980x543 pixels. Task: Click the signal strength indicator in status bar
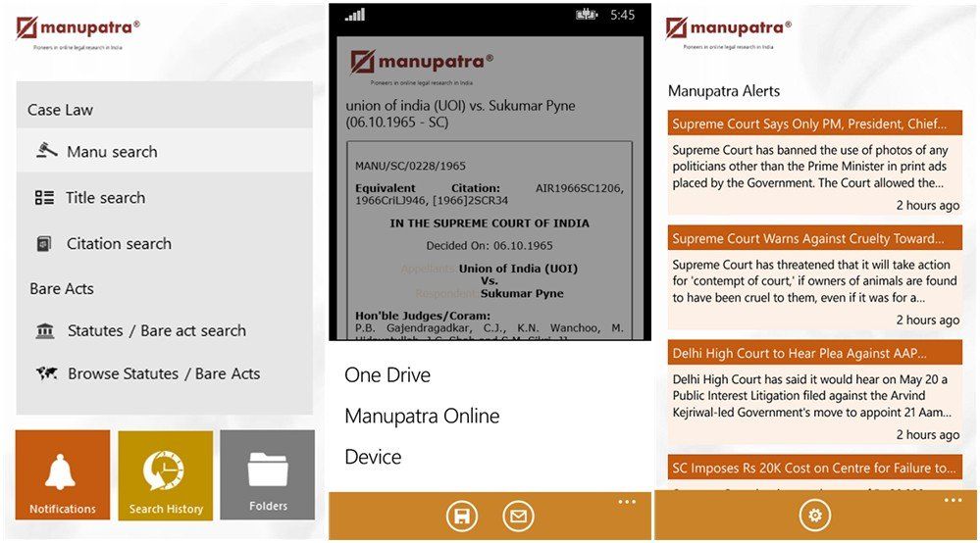(355, 15)
